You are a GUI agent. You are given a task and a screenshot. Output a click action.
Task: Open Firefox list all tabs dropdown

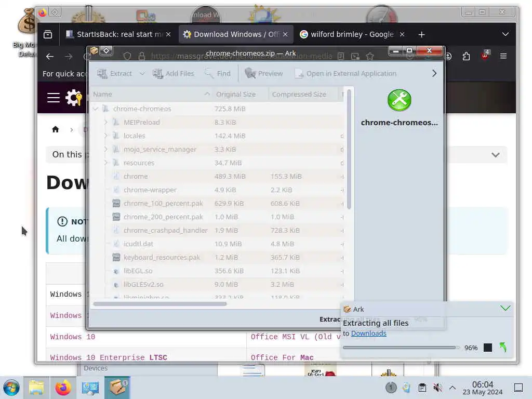coord(505,34)
